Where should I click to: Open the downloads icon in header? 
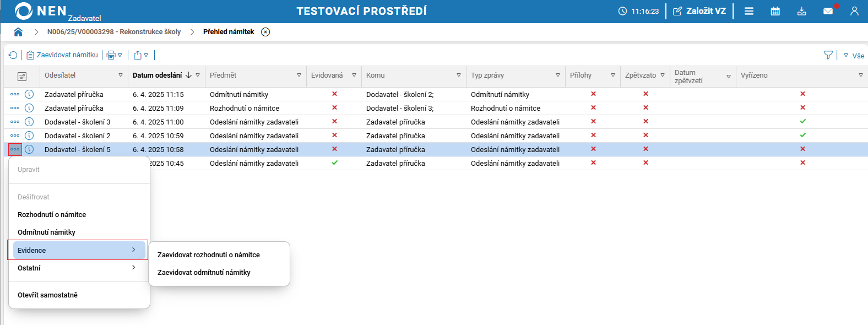pos(802,11)
